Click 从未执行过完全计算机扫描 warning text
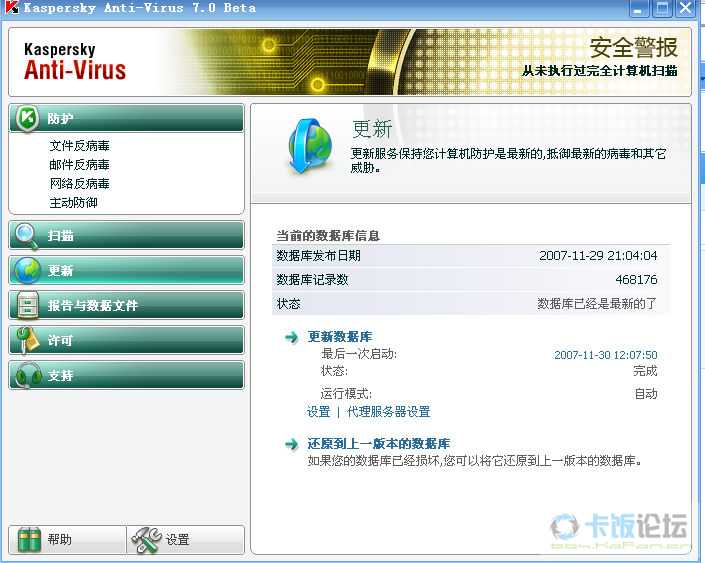The image size is (705, 563). point(600,71)
